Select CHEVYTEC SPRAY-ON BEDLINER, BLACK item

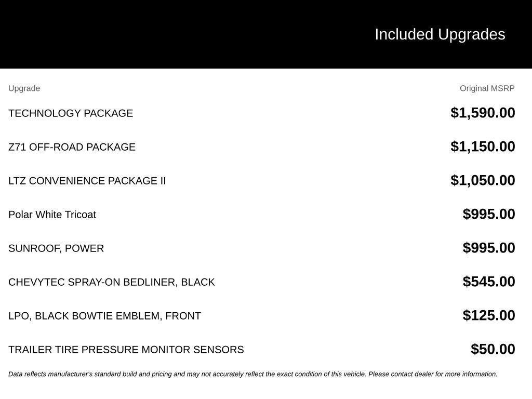[x=112, y=282]
